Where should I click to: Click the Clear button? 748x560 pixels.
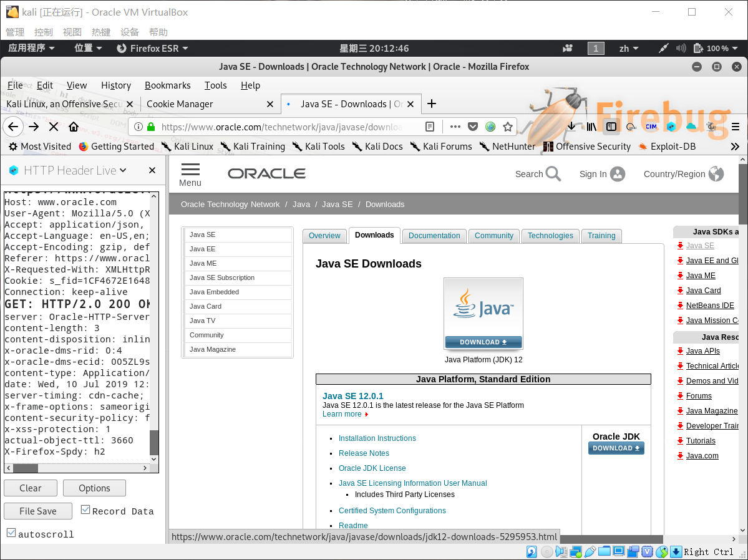click(31, 488)
